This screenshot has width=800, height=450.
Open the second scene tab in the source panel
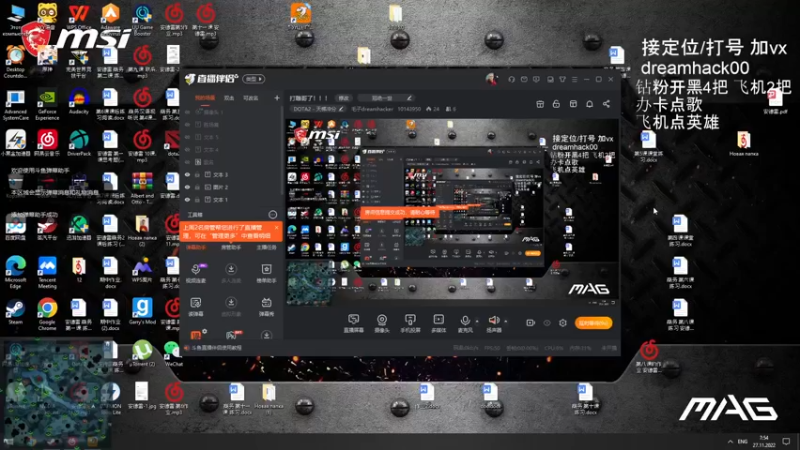tap(229, 97)
